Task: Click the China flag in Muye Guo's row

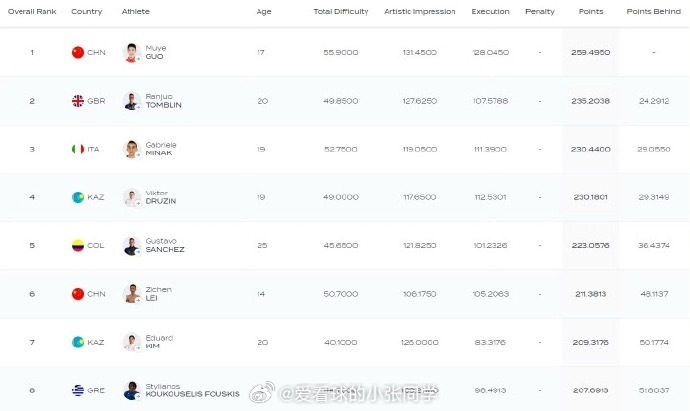Action: click(x=78, y=52)
